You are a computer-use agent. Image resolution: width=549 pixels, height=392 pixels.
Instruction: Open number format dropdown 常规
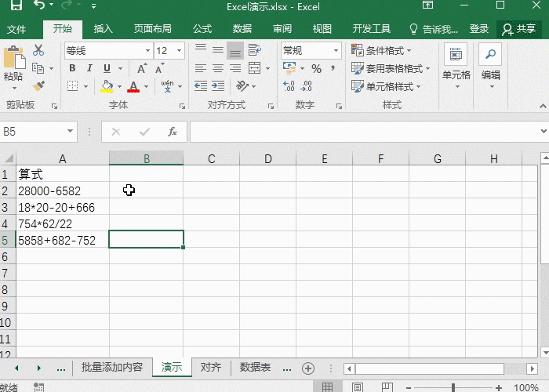[x=336, y=51]
